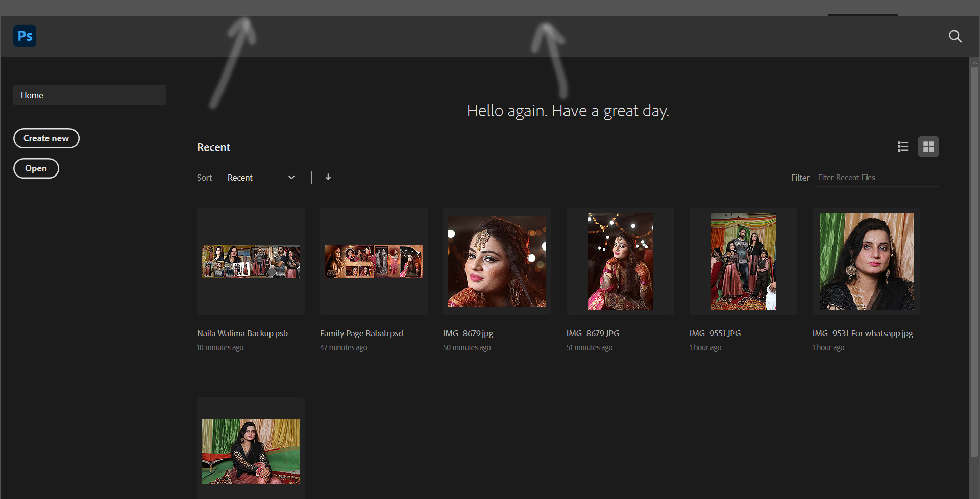Image resolution: width=980 pixels, height=499 pixels.
Task: Click the Open button
Action: point(36,168)
